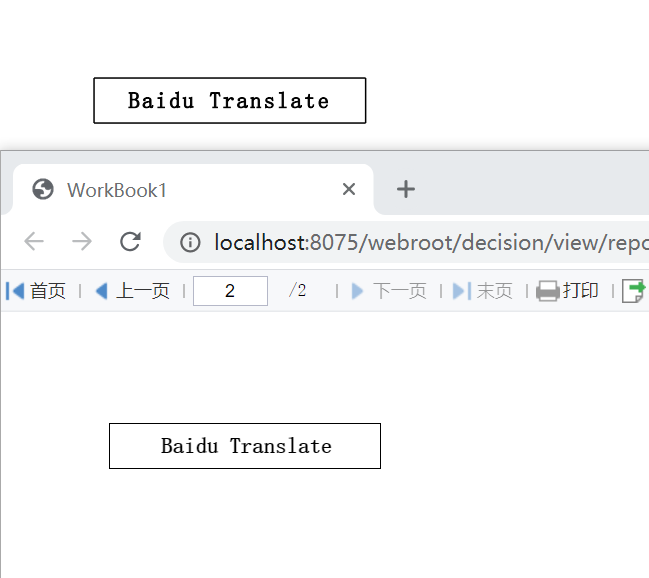649x578 pixels.
Task: Go to first page with 首页 button
Action: (36, 291)
